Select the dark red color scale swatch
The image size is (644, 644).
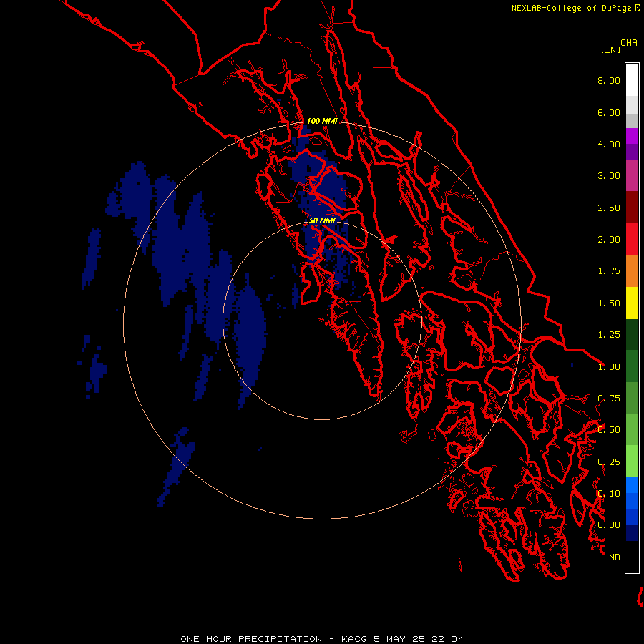pyautogui.click(x=632, y=207)
